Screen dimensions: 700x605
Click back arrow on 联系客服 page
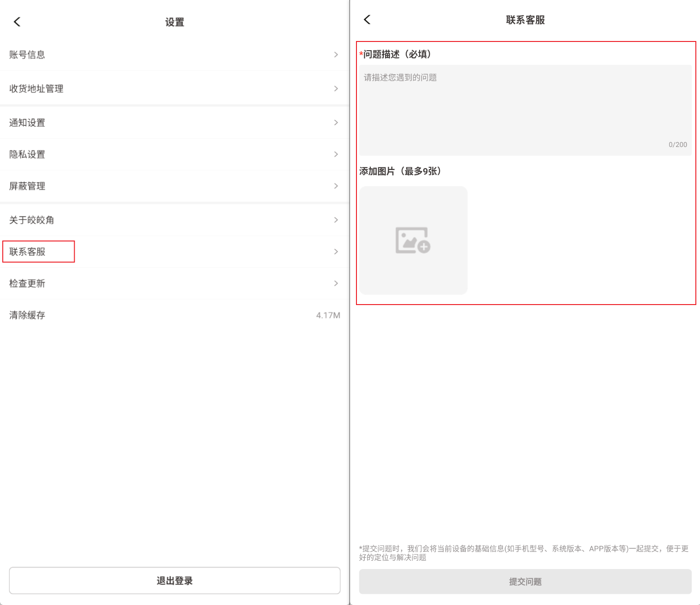(367, 19)
